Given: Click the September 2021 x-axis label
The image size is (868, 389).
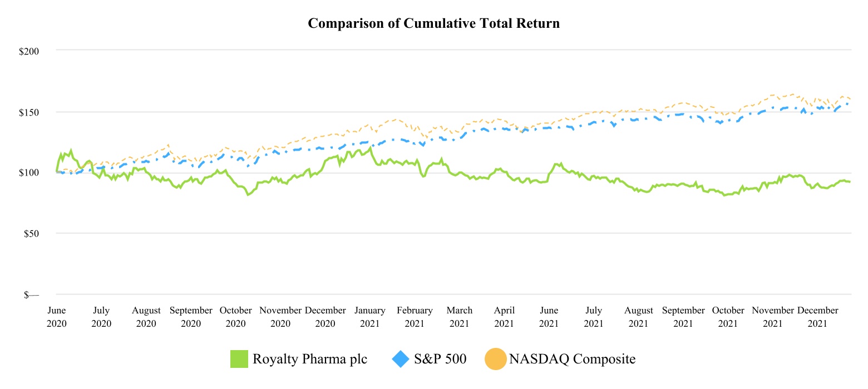Looking at the screenshot, I should [683, 317].
